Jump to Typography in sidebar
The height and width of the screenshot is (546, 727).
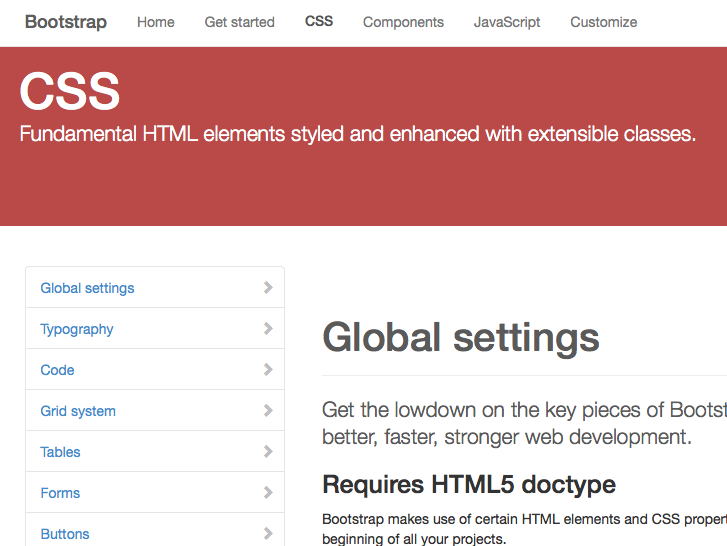tap(77, 329)
